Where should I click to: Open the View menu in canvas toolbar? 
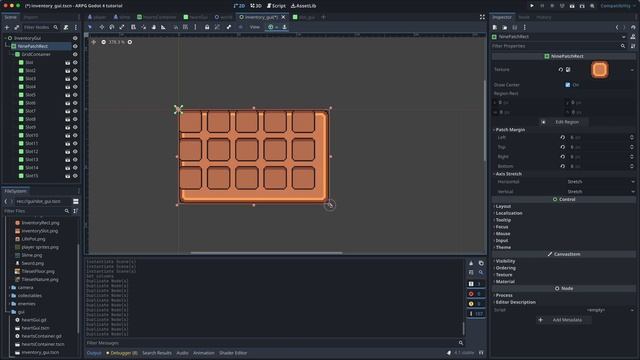click(254, 27)
